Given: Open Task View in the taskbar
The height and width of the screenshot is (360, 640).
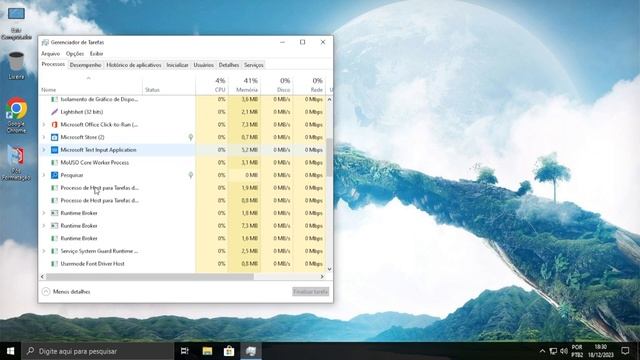Looking at the screenshot, I should click(x=184, y=351).
